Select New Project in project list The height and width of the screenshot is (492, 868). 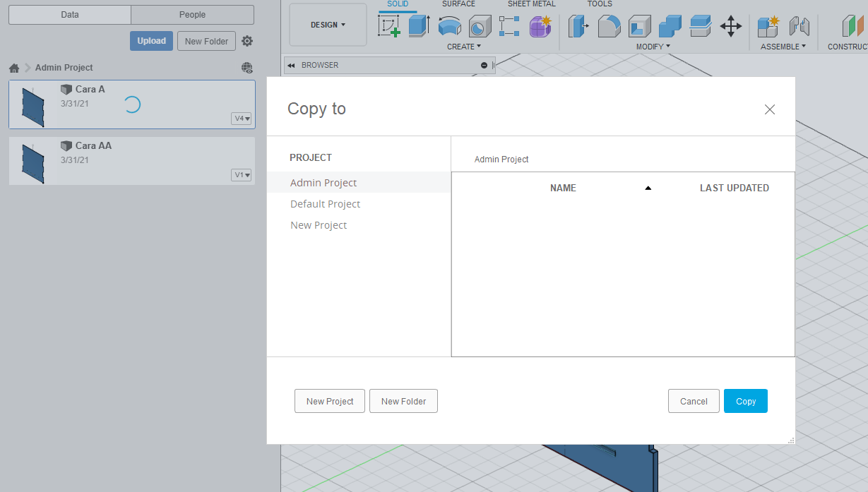[x=359, y=225]
